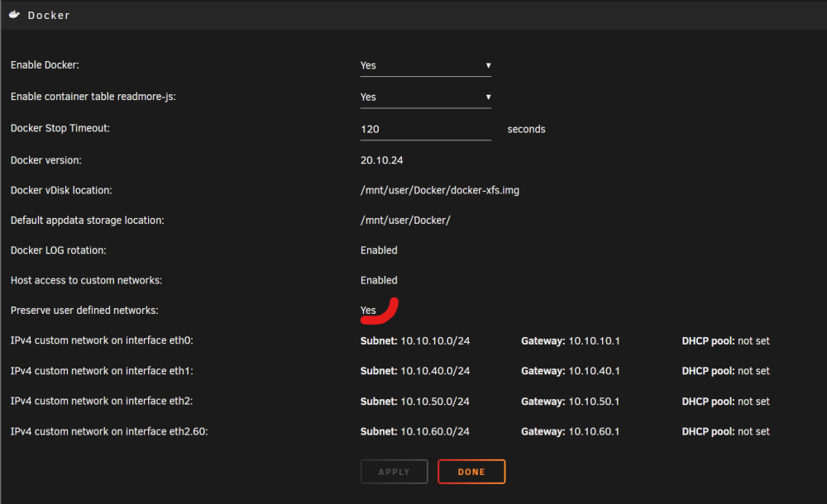827x504 pixels.
Task: Click the eth1 subnet 10.10.40.0/24
Action: coord(435,371)
